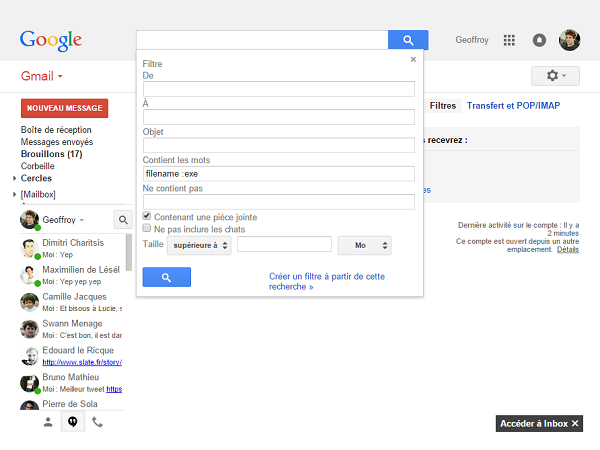Click Accéder à Inbox button
This screenshot has height=450, width=600.
pos(534,424)
